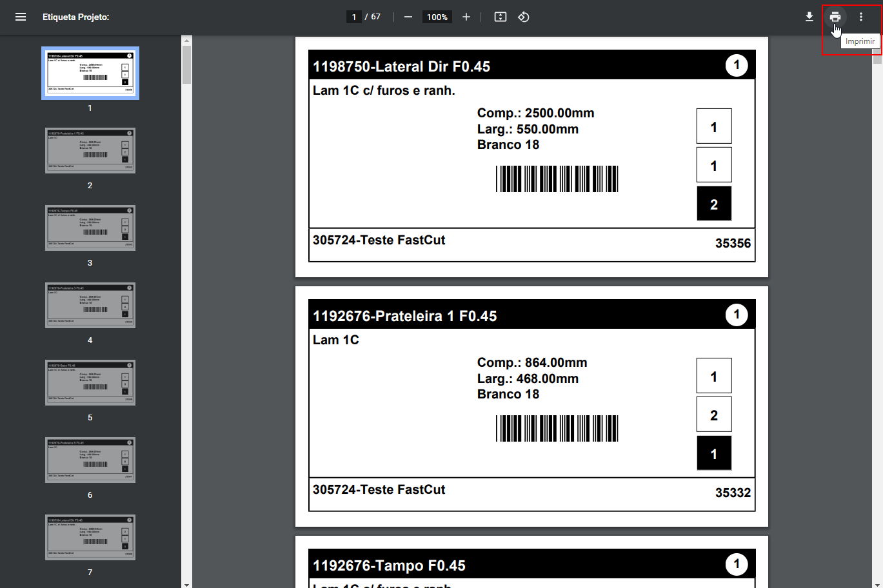Click the Imprimir printer icon
Screen dimensions: 883x588
pyautogui.click(x=835, y=17)
